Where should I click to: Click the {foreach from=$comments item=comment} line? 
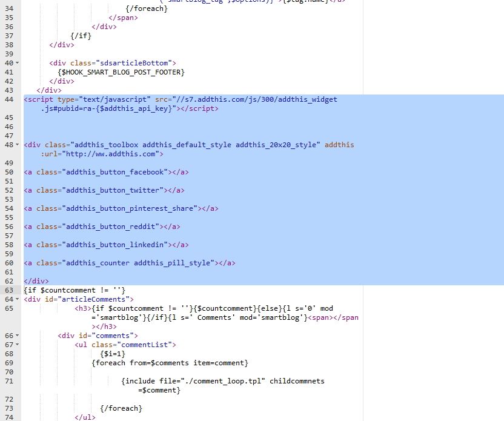point(170,363)
